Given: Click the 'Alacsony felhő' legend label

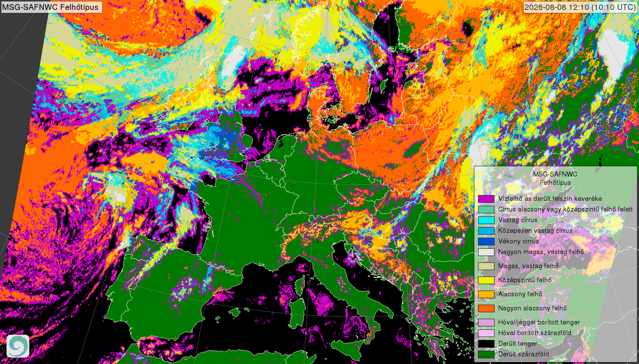Looking at the screenshot, I should tap(520, 294).
